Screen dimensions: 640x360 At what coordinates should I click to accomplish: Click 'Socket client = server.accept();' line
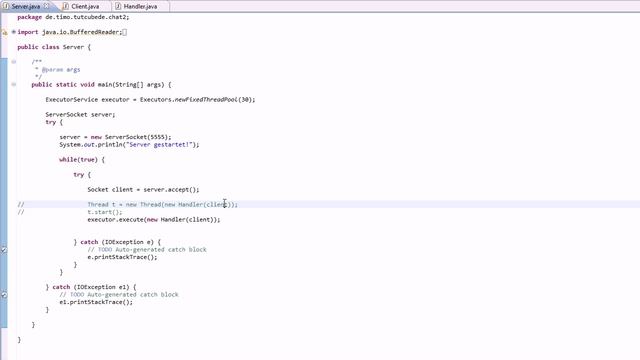click(x=143, y=189)
